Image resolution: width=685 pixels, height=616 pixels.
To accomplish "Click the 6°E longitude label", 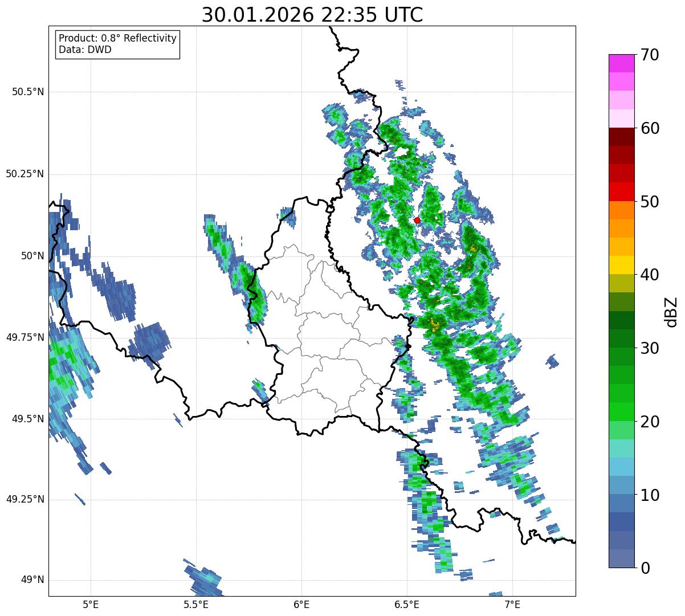I will 301,605.
